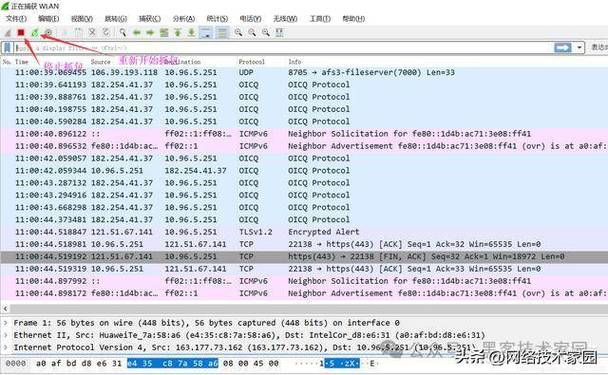The image size is (608, 375).
Task: Open the 工具(T) menu
Action: click(x=320, y=19)
